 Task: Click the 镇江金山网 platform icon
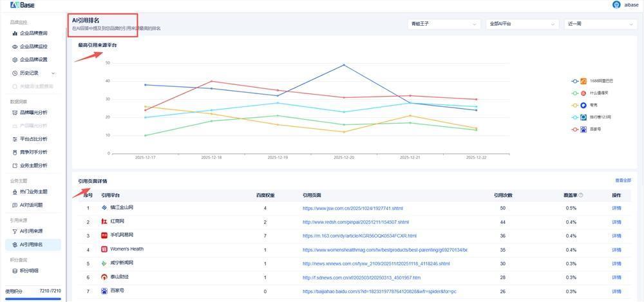pos(104,208)
